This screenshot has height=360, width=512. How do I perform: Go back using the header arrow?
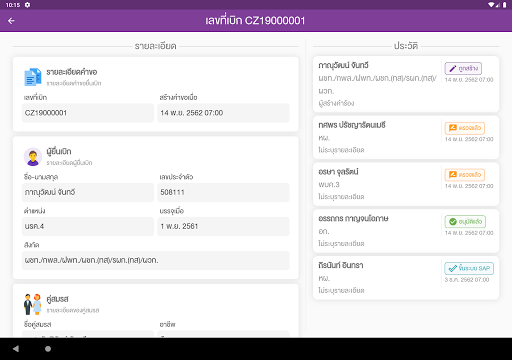[11, 21]
